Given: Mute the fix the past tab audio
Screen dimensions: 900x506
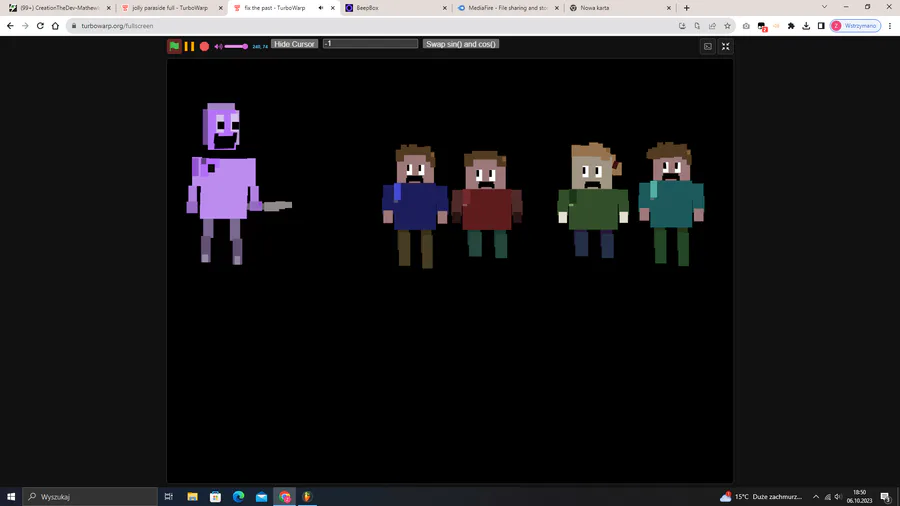Looking at the screenshot, I should [x=321, y=8].
